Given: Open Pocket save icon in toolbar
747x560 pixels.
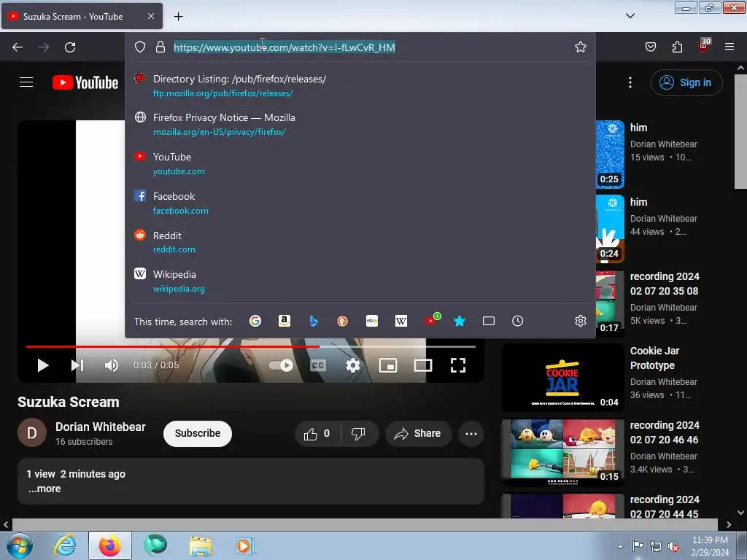Looking at the screenshot, I should 650,47.
